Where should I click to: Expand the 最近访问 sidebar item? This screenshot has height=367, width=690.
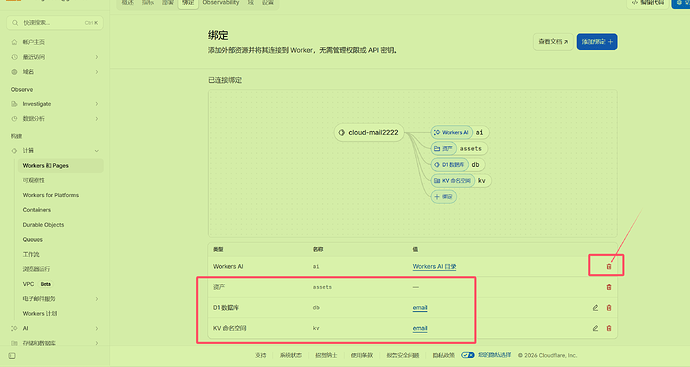(96, 57)
